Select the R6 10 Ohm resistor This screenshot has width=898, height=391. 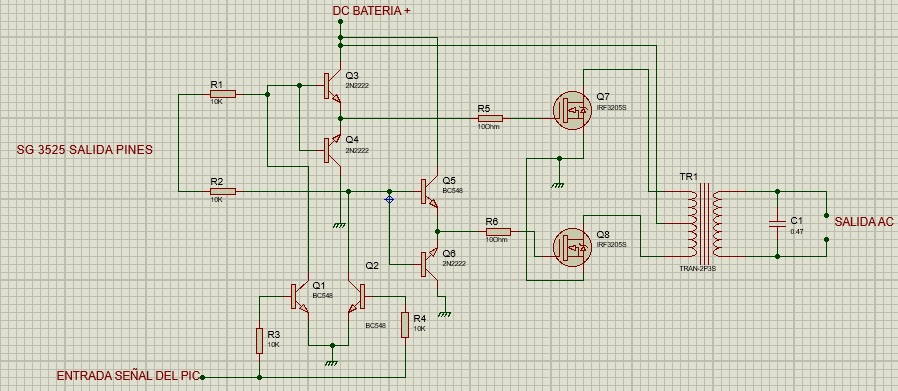point(498,232)
